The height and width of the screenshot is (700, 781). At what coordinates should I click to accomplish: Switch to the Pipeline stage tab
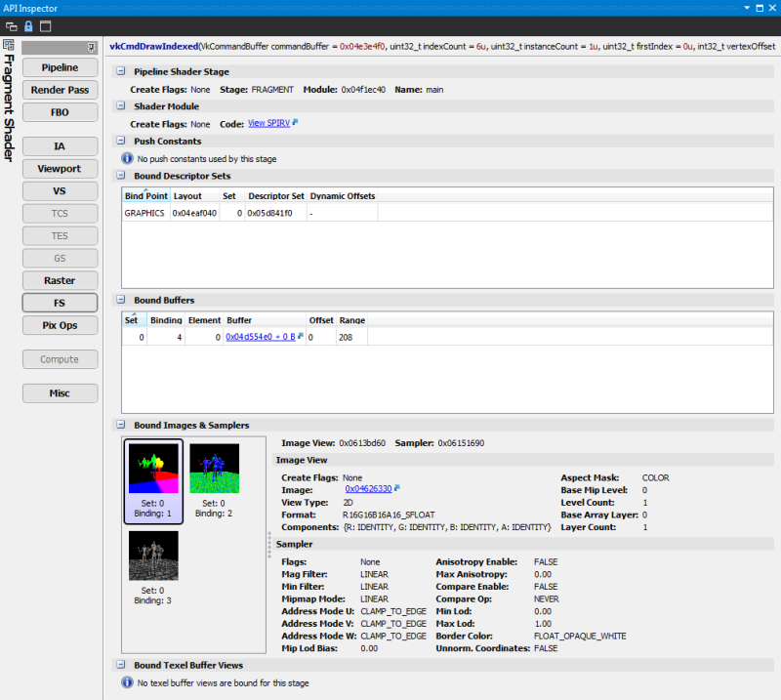61,67
